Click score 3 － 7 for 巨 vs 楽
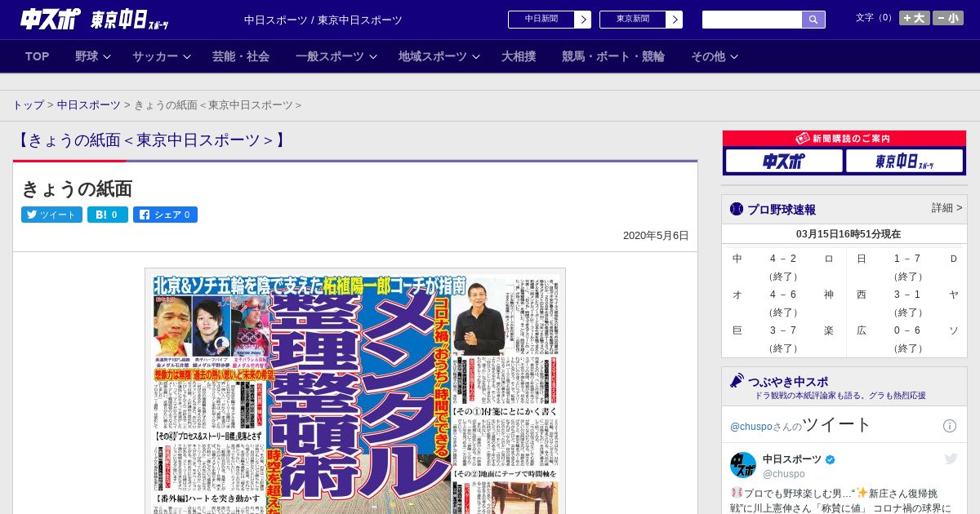980x514 pixels. (x=783, y=330)
